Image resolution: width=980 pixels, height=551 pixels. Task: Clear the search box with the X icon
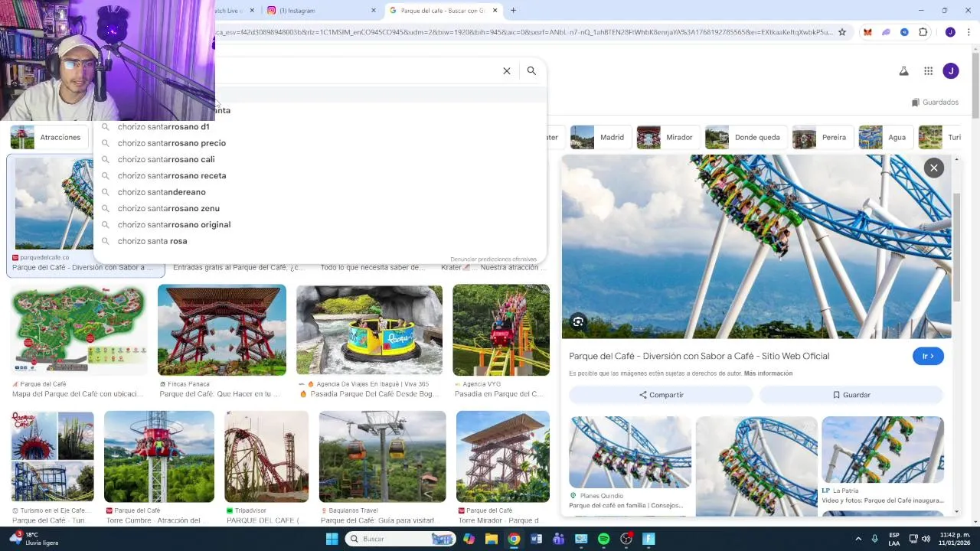(506, 70)
